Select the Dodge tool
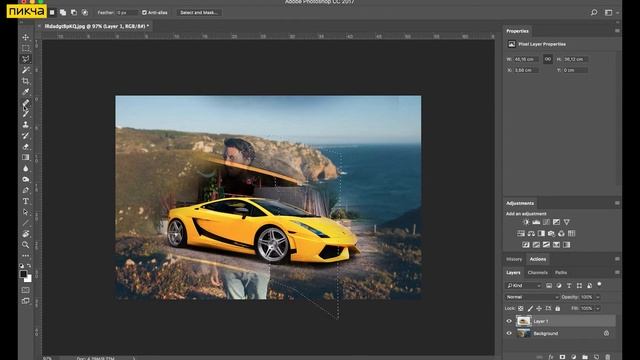This screenshot has height=360, width=640. click(26, 179)
